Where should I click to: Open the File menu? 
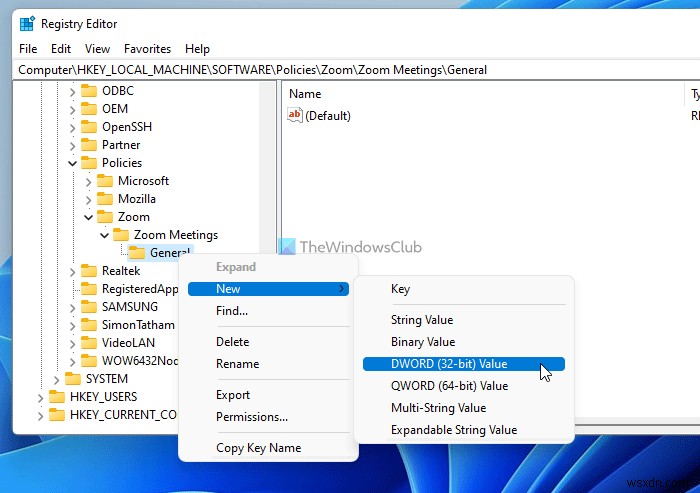tap(28, 49)
